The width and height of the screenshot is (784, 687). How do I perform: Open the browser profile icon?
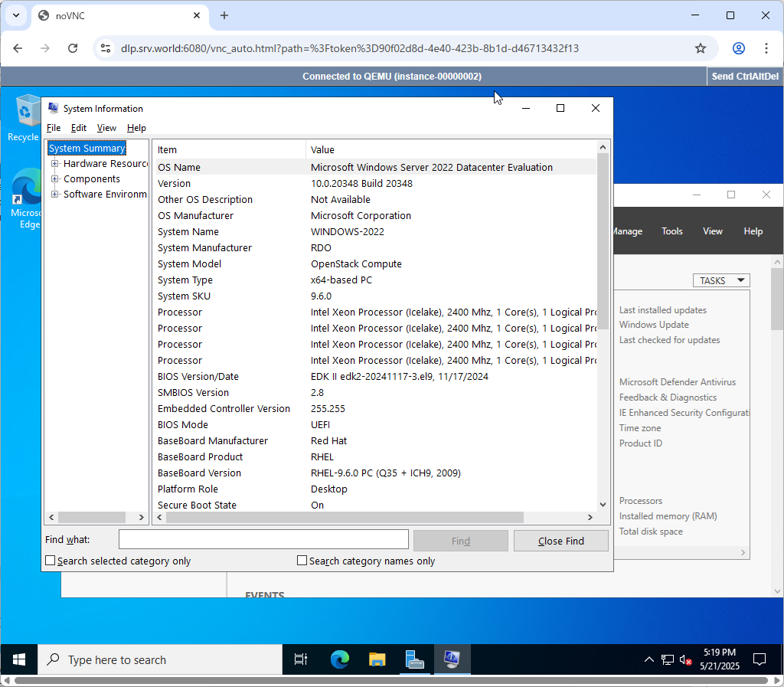pos(739,48)
